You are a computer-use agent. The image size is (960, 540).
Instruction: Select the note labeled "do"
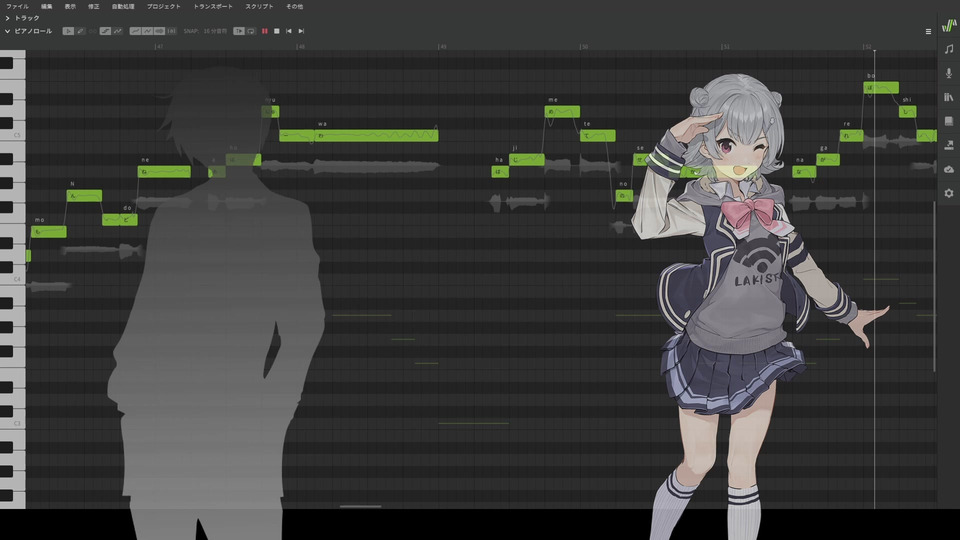point(129,220)
